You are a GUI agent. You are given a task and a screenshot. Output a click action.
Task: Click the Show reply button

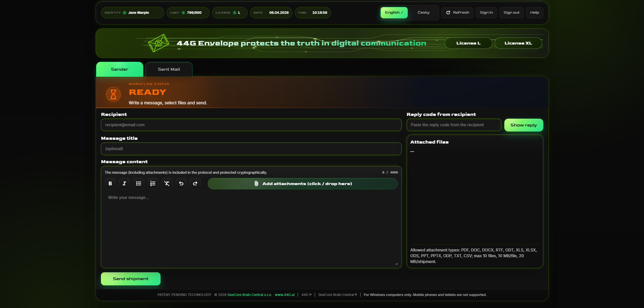click(523, 125)
